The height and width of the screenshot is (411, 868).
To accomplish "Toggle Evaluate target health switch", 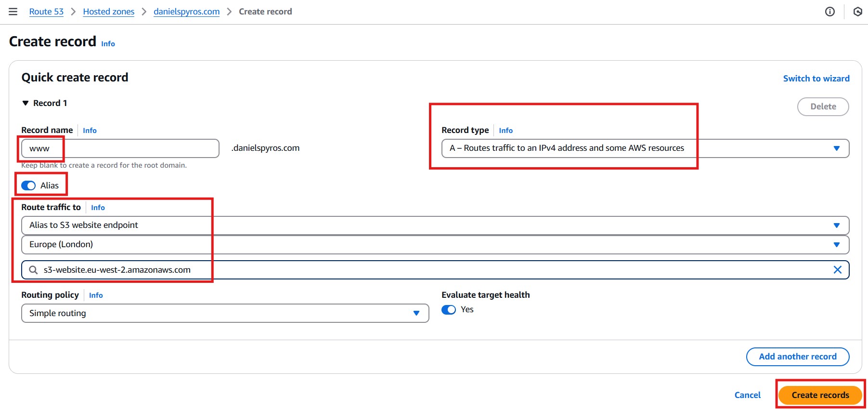I will point(449,310).
